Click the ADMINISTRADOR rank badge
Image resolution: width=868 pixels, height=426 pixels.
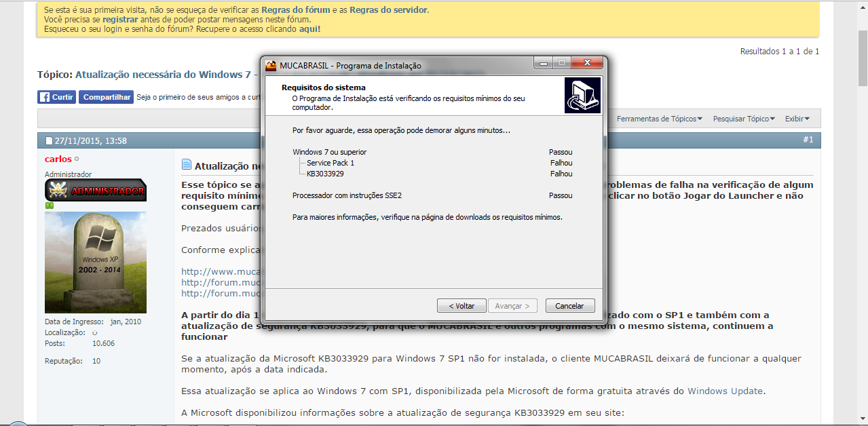point(96,191)
